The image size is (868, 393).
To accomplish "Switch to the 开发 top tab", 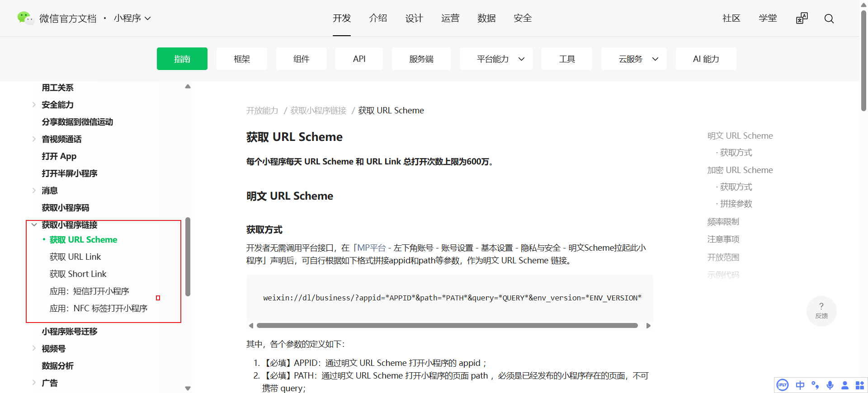I will pos(342,18).
